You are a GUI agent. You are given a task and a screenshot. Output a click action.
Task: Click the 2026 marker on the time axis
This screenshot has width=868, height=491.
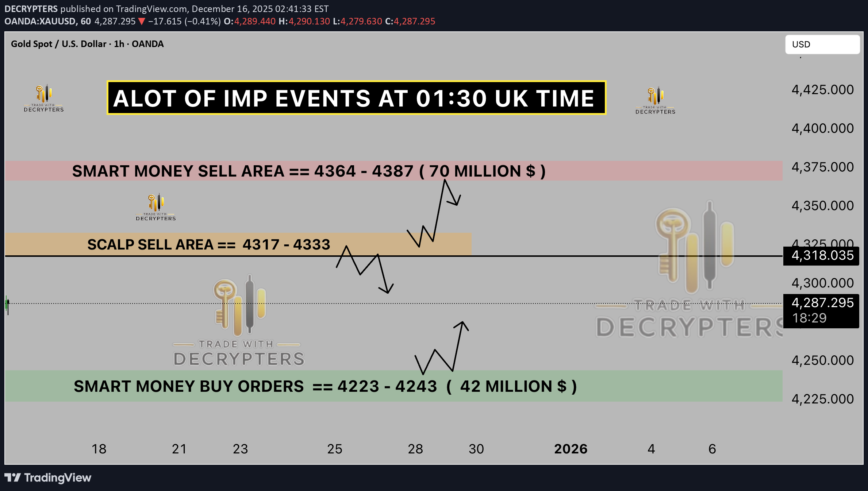click(571, 449)
